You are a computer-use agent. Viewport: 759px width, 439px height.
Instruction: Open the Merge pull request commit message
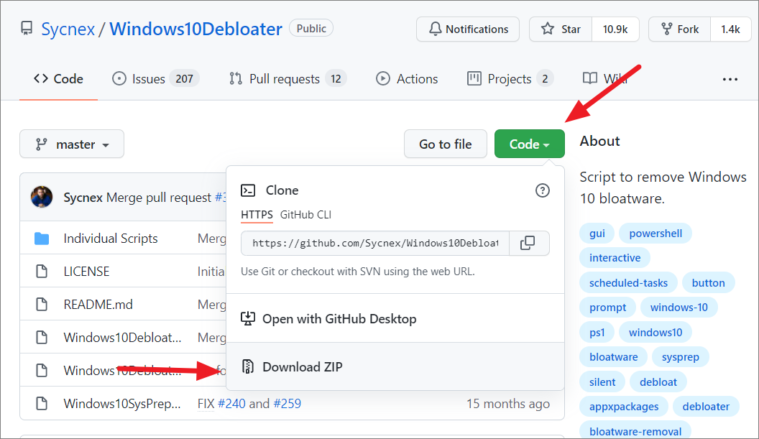(159, 197)
